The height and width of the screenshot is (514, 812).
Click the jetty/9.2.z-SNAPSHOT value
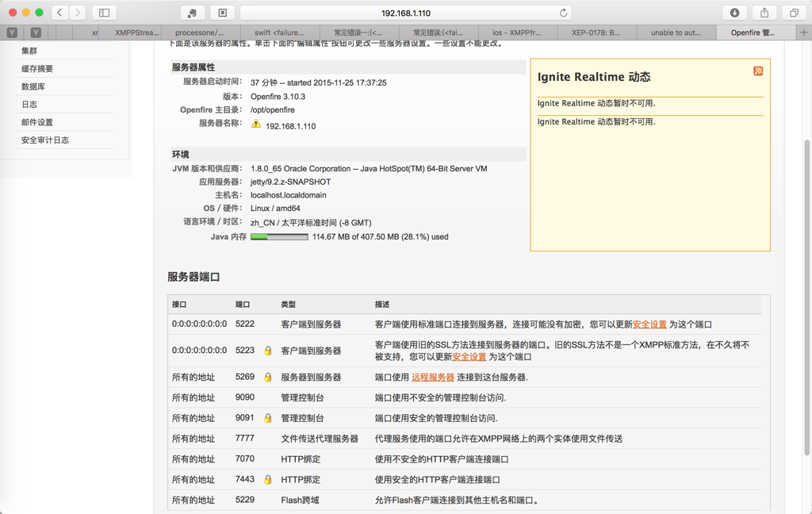pyautogui.click(x=290, y=182)
